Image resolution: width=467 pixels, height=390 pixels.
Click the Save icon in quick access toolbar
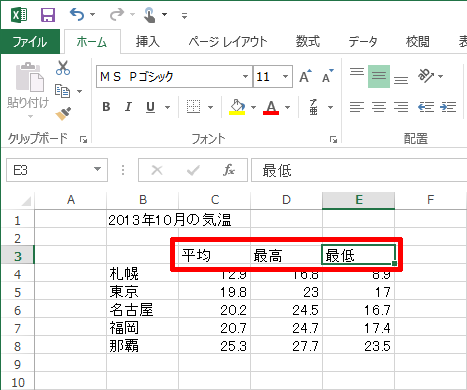point(48,15)
